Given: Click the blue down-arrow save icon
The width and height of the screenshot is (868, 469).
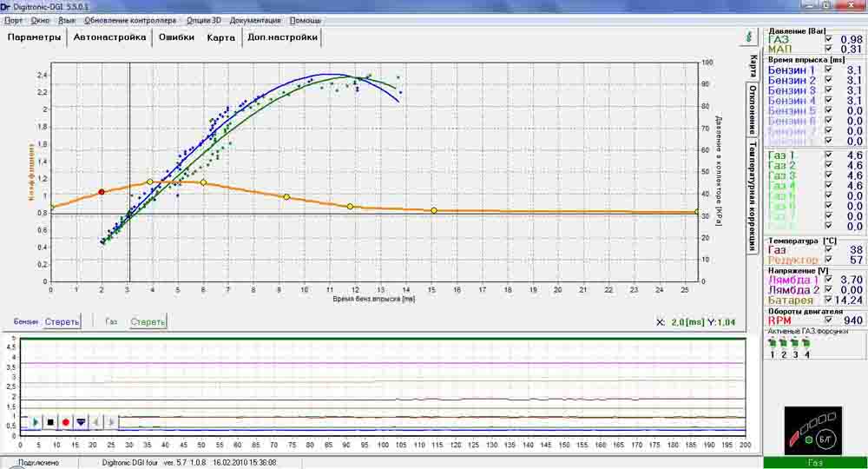Looking at the screenshot, I should [80, 422].
